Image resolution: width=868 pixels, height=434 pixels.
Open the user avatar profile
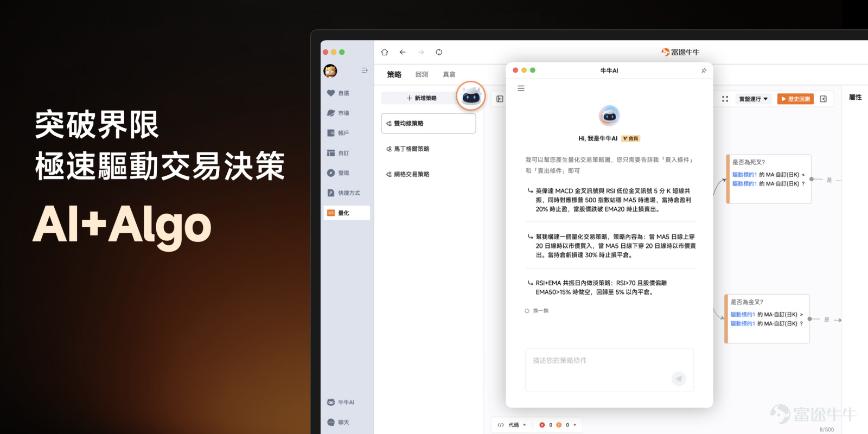point(330,71)
